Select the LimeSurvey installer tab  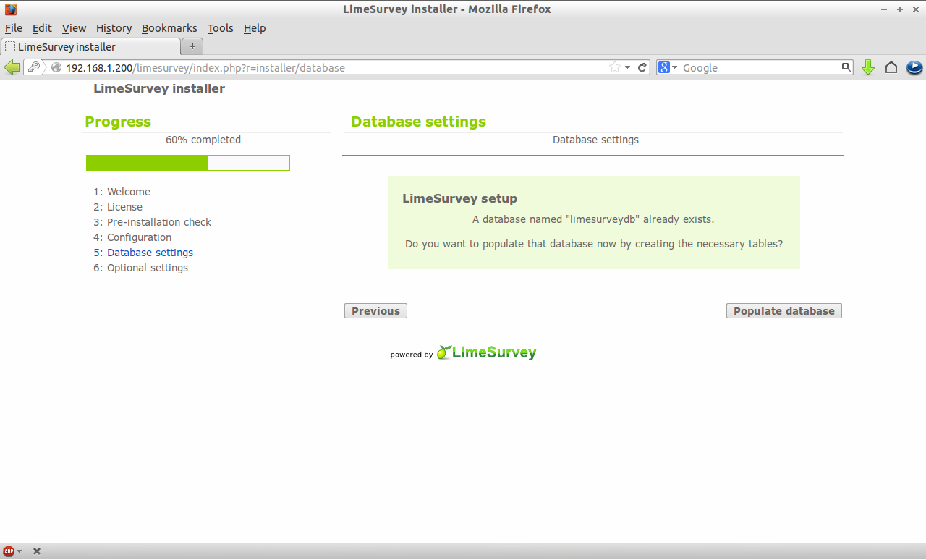click(x=90, y=46)
